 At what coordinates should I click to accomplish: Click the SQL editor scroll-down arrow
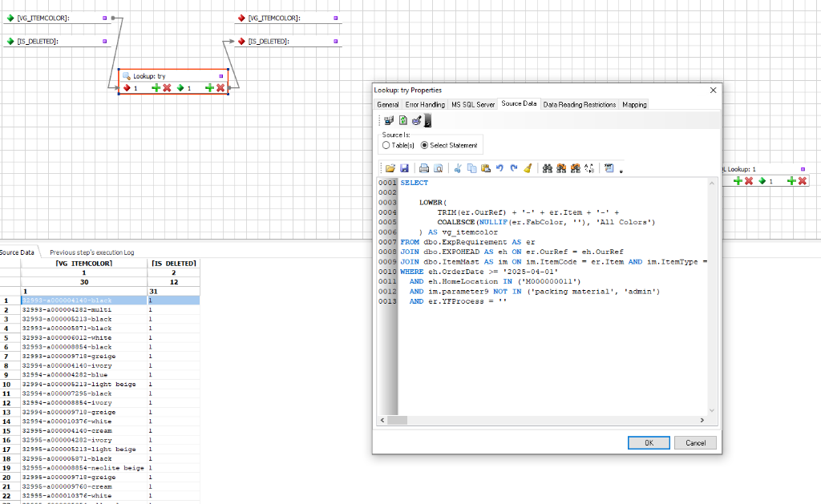pyautogui.click(x=712, y=410)
